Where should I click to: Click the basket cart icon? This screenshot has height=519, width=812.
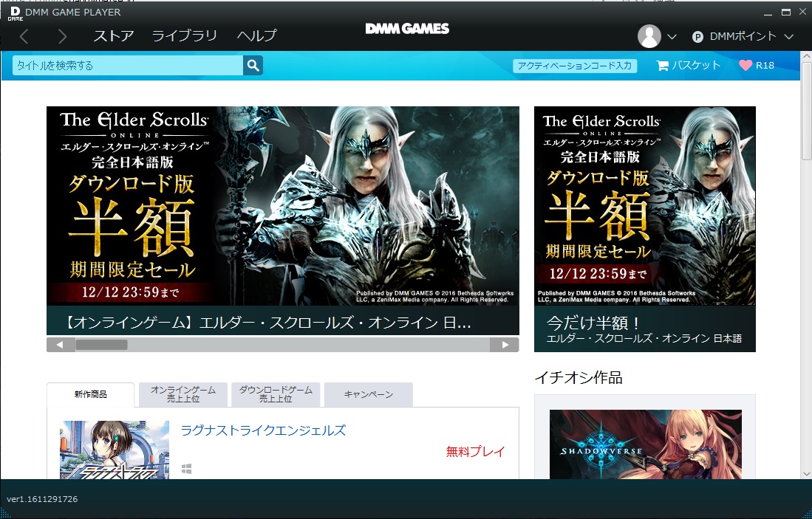tap(662, 65)
